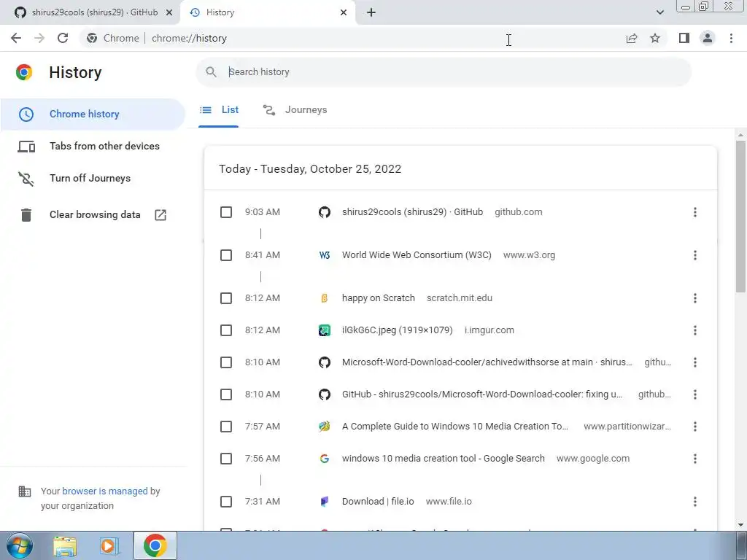
Task: Open actions menu for windows 10 media creation search
Action: click(x=695, y=459)
